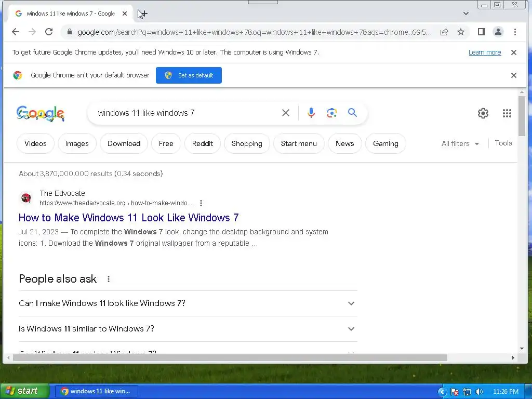
Task: Open the Chrome three-dot menu
Action: 515,32
